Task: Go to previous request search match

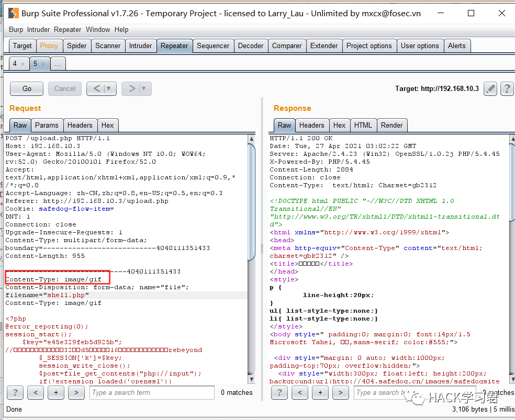Action: coord(36,392)
